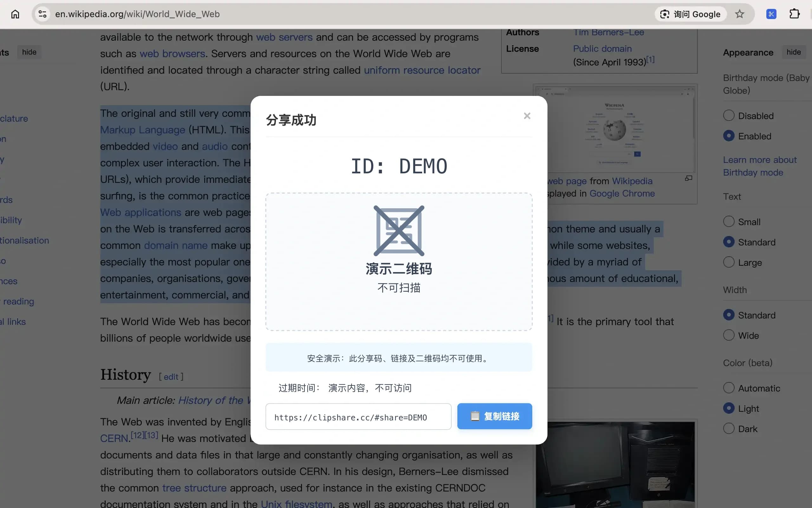This screenshot has height=508, width=812.
Task: Select Small text size
Action: [x=729, y=222]
